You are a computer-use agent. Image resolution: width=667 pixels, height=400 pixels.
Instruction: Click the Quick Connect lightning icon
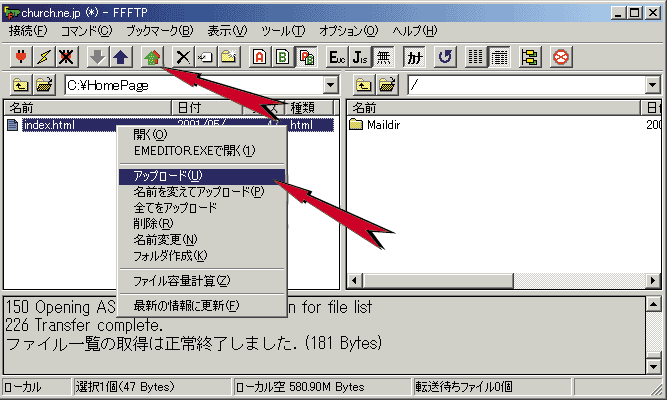pos(43,57)
